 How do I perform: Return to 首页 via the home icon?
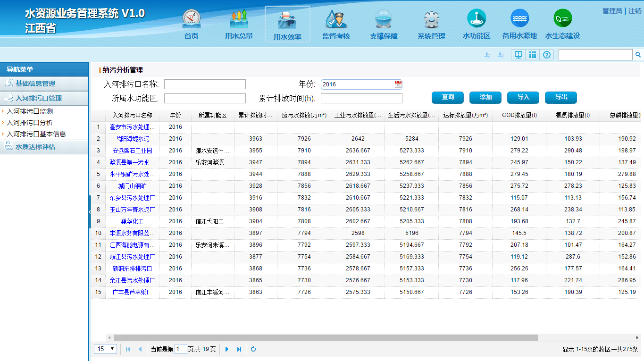[x=191, y=21]
